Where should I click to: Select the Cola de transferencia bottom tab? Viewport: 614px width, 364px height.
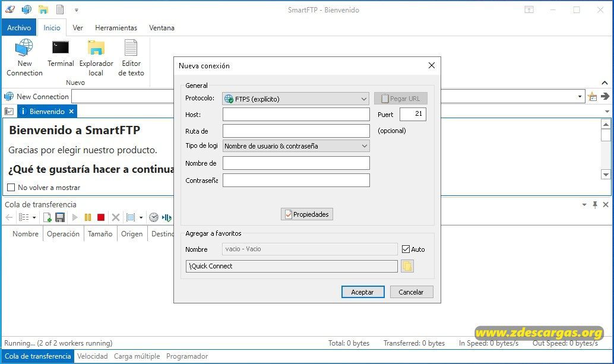tap(37, 356)
